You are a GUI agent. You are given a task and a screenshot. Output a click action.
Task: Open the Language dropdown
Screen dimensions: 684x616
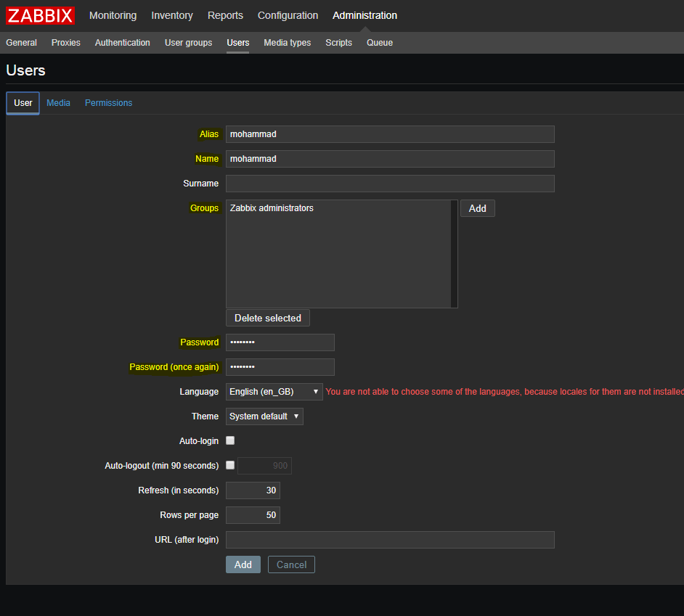click(x=274, y=392)
